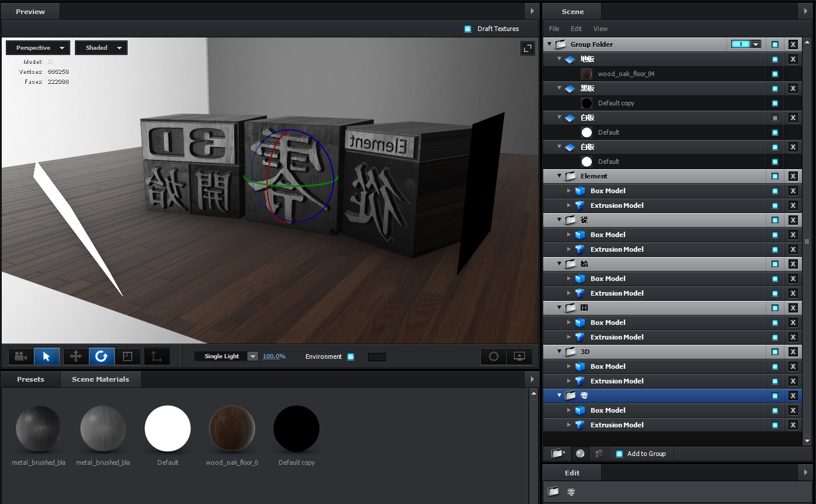Open the Shaded display mode dropdown
Viewport: 816px width, 504px height.
(x=101, y=48)
